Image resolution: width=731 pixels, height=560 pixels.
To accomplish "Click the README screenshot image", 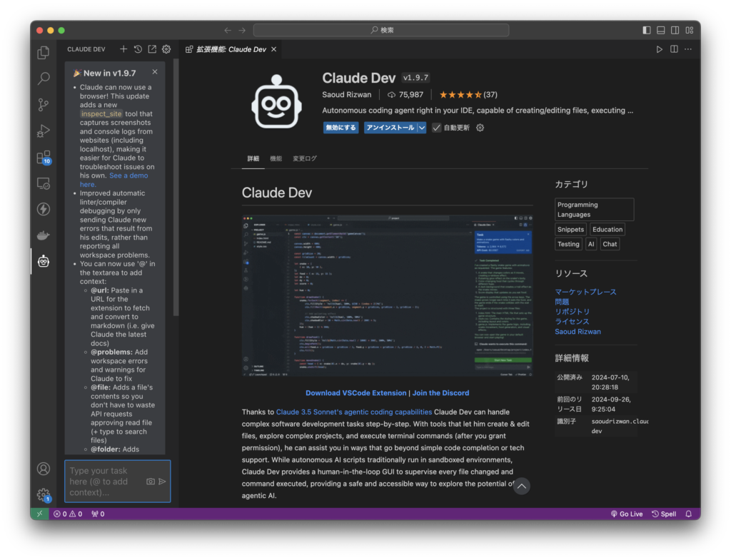I will pos(387,296).
